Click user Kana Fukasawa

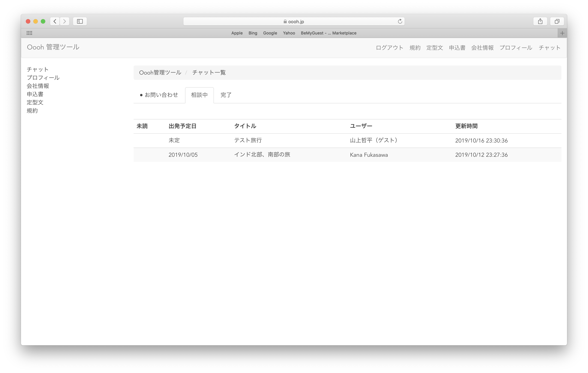pos(369,155)
